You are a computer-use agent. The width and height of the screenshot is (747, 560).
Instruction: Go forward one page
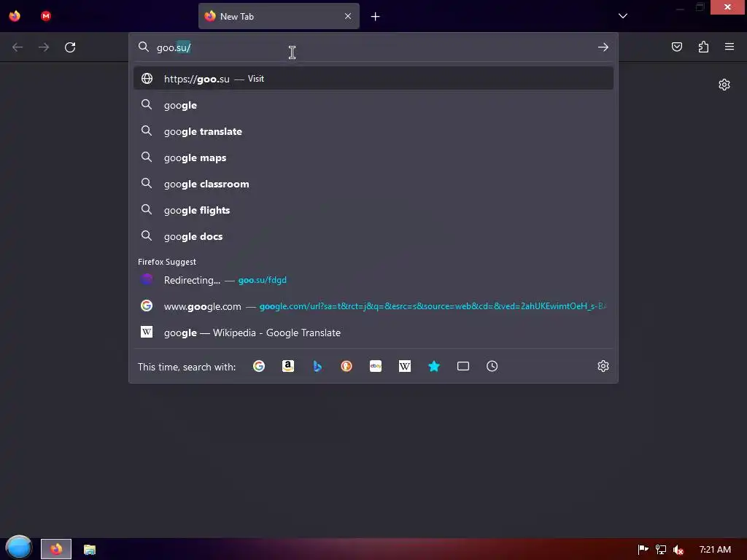pos(44,47)
